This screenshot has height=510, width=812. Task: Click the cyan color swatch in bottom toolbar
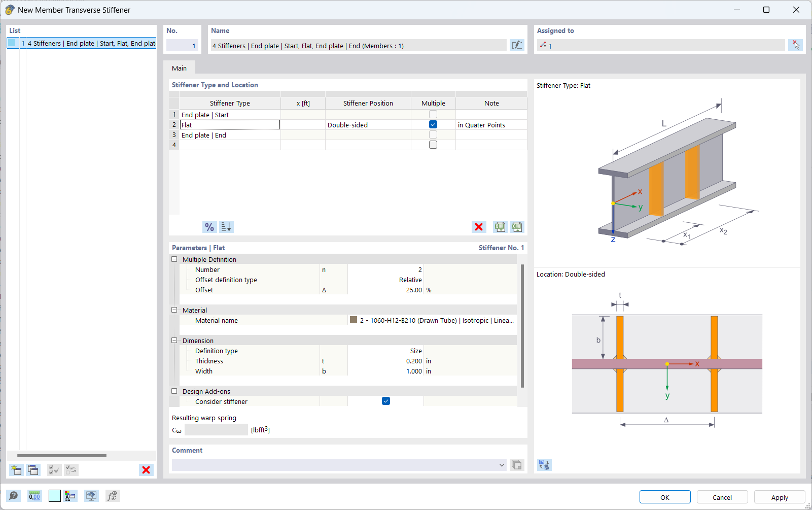pos(55,496)
